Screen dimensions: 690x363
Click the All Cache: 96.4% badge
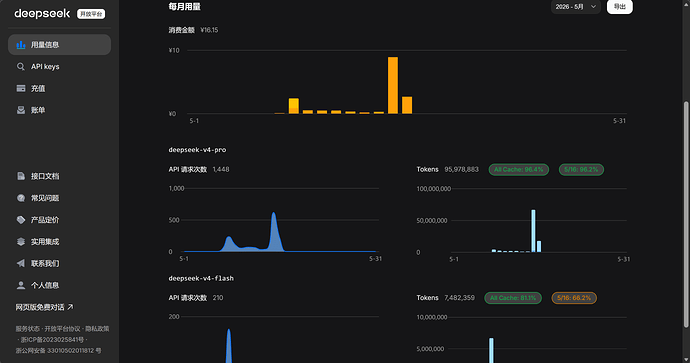pyautogui.click(x=519, y=169)
